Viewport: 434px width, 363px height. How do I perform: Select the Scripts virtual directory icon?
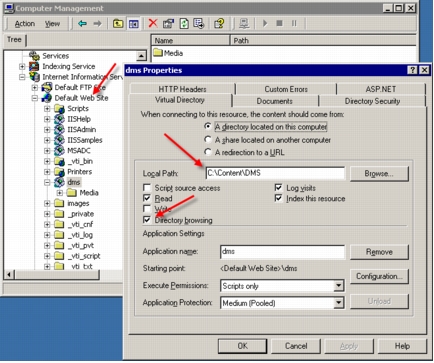(x=59, y=108)
